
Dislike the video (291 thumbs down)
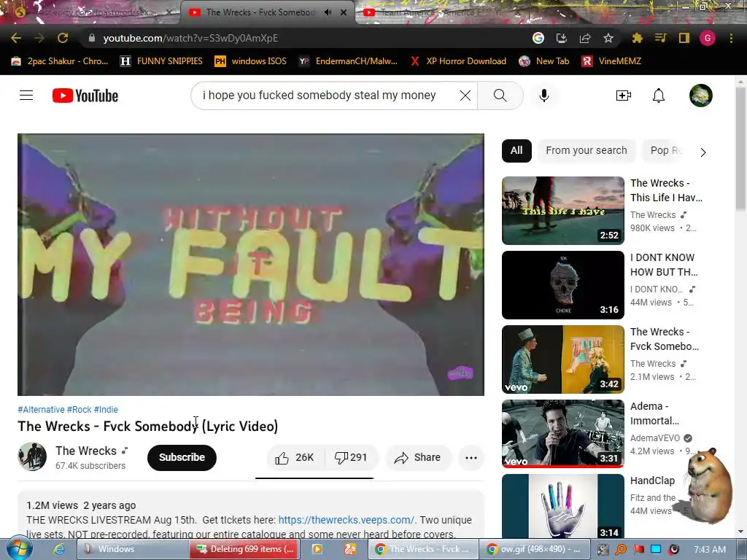click(352, 458)
